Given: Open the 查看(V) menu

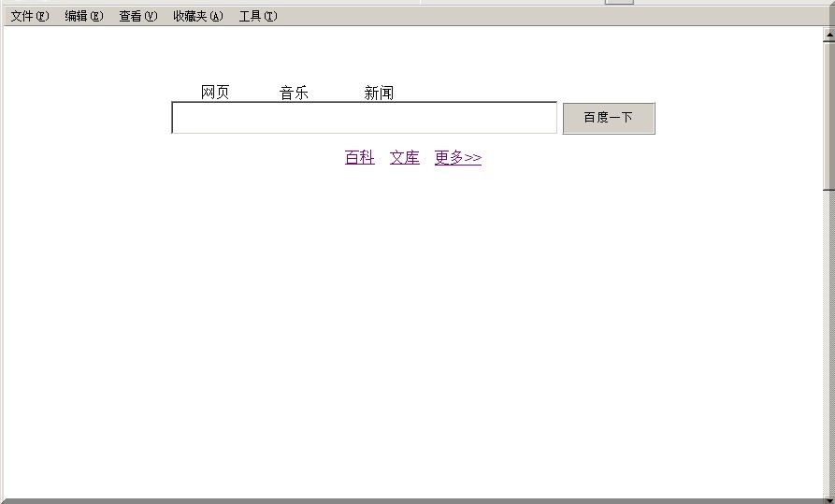Looking at the screenshot, I should pyautogui.click(x=138, y=16).
